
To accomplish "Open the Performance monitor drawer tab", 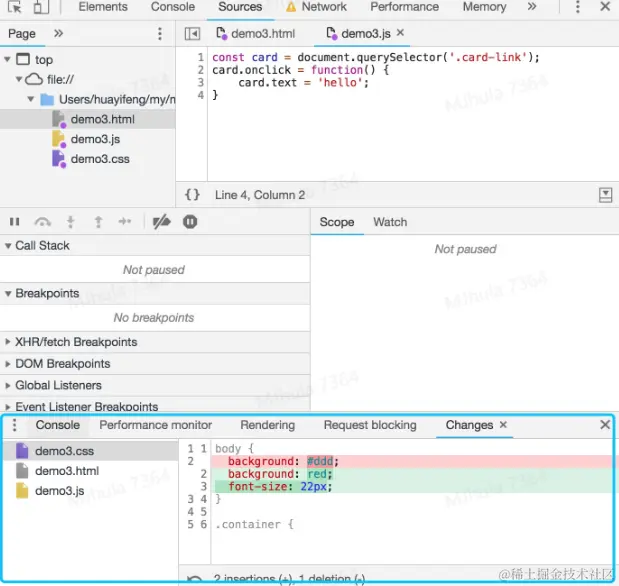I will point(156,425).
